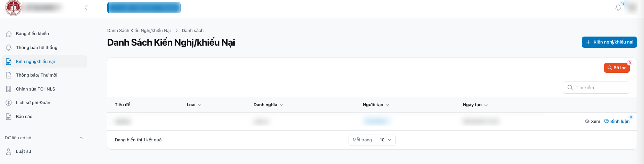This screenshot has height=164, width=644.
Task: Sort table by Danh nghĩa column
Action: tap(268, 105)
